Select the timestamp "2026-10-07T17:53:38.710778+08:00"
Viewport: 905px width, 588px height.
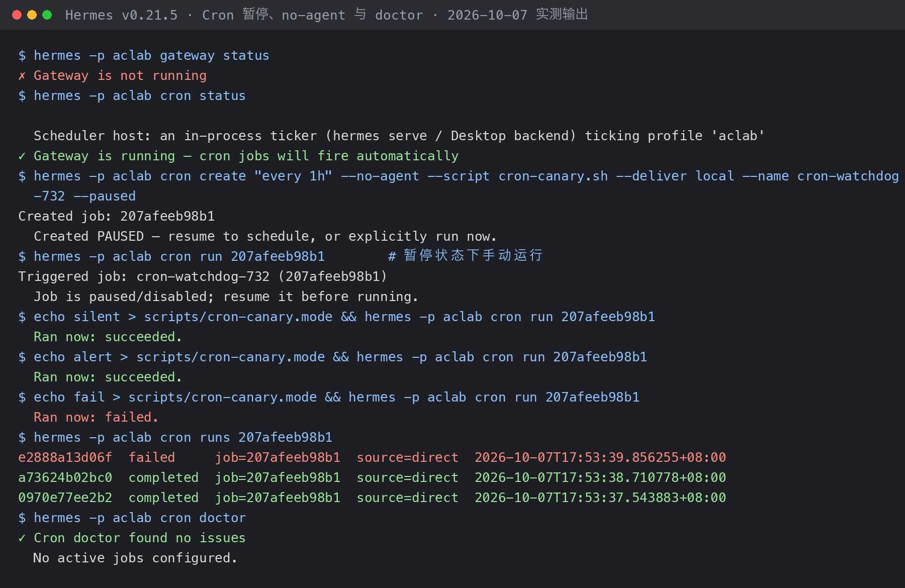(600, 477)
